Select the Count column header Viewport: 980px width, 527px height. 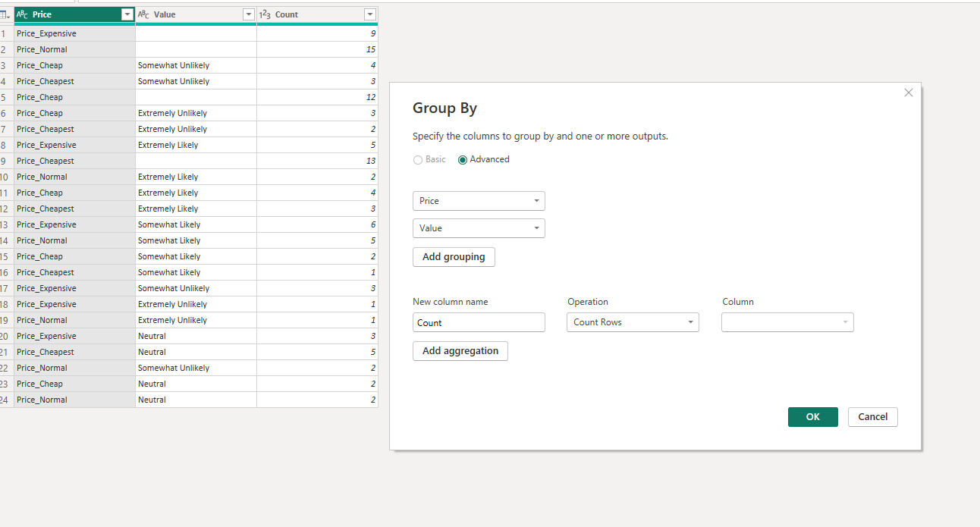coord(317,14)
